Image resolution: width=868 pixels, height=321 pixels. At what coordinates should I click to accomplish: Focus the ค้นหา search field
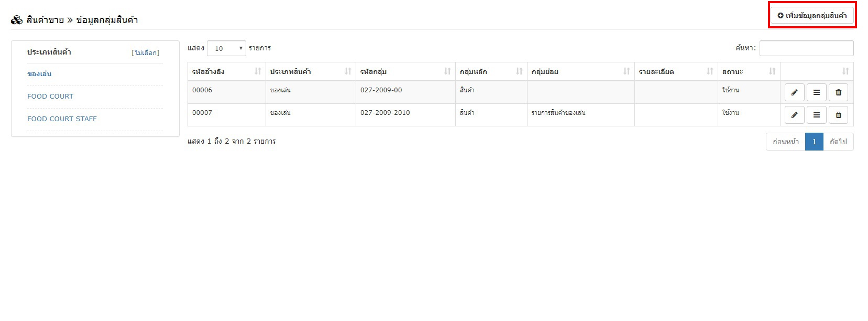click(x=806, y=48)
